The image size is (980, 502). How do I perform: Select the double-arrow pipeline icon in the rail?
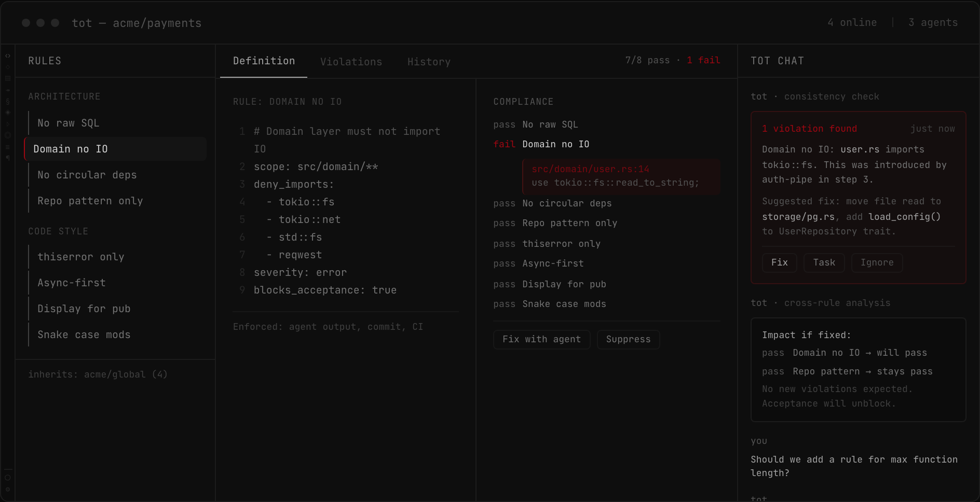click(x=8, y=90)
